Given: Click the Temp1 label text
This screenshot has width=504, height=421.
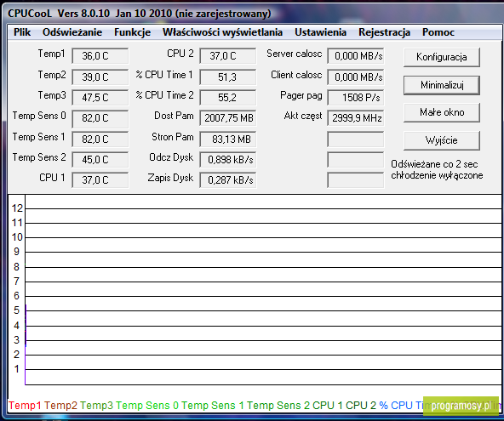Looking at the screenshot, I should pos(51,54).
